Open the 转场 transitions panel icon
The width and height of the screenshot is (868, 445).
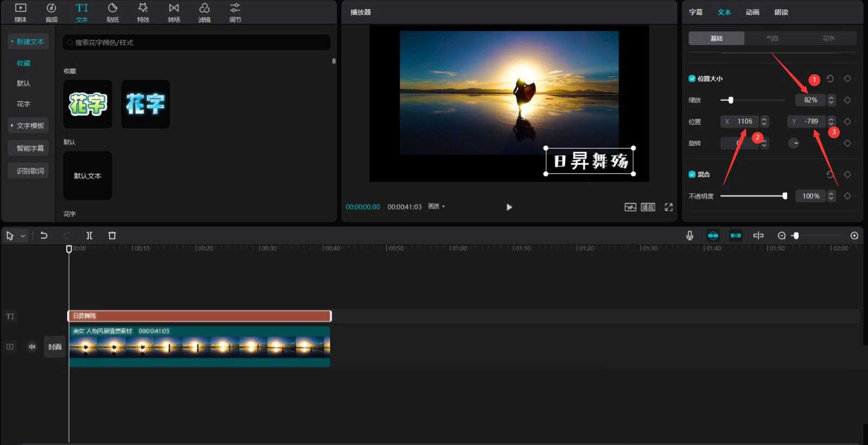coord(174,12)
